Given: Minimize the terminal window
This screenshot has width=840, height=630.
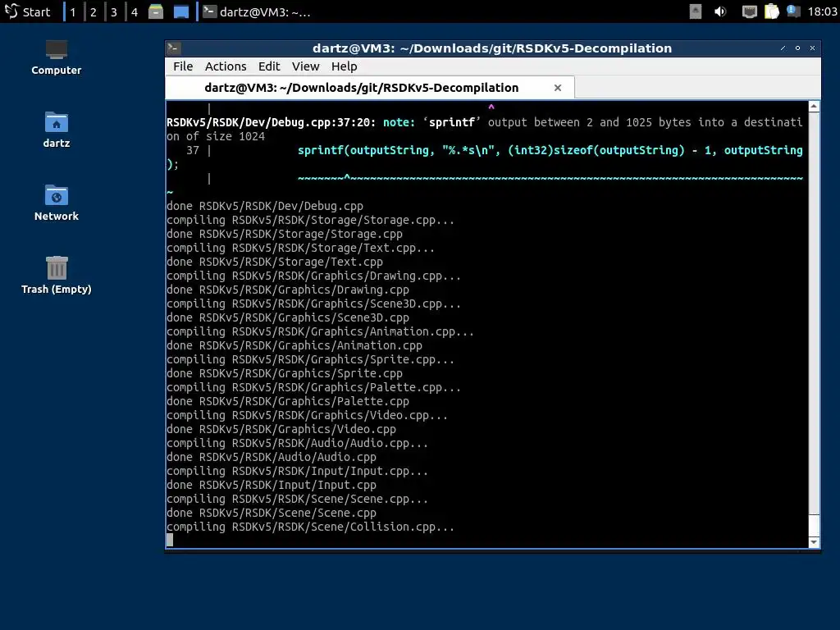Looking at the screenshot, I should (x=783, y=48).
